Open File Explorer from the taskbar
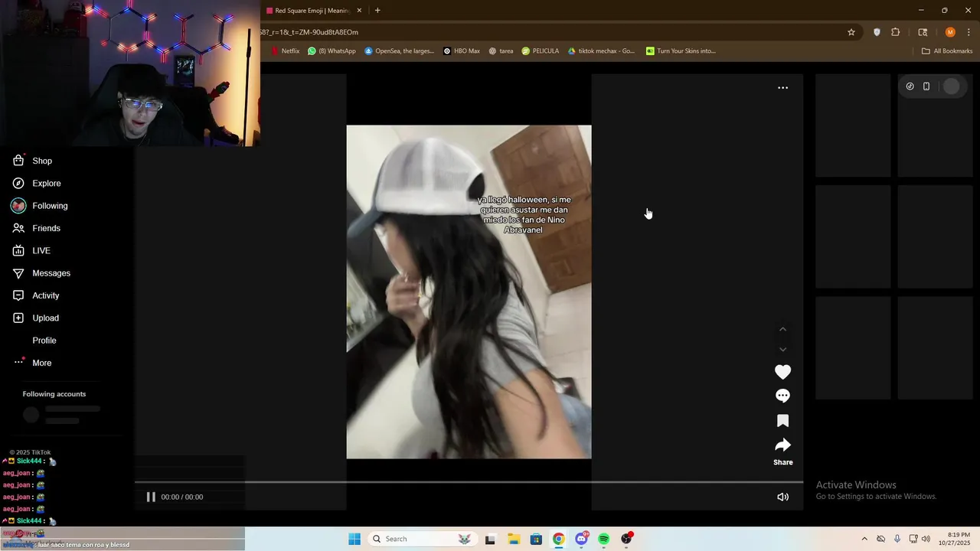The image size is (980, 551). tap(514, 539)
